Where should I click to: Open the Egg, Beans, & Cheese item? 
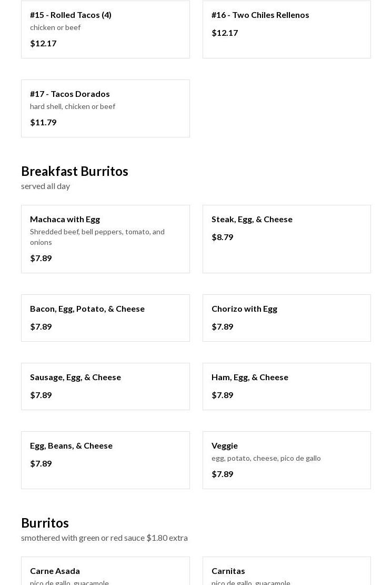click(x=105, y=460)
